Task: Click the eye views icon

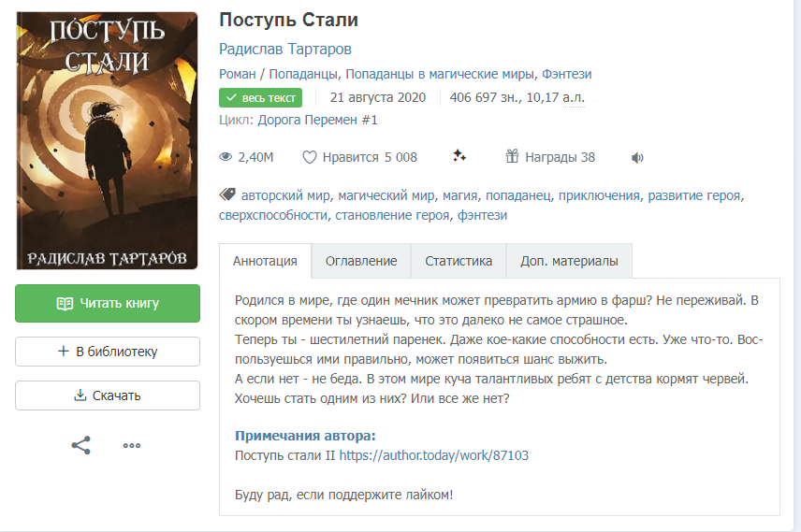Action: click(226, 157)
